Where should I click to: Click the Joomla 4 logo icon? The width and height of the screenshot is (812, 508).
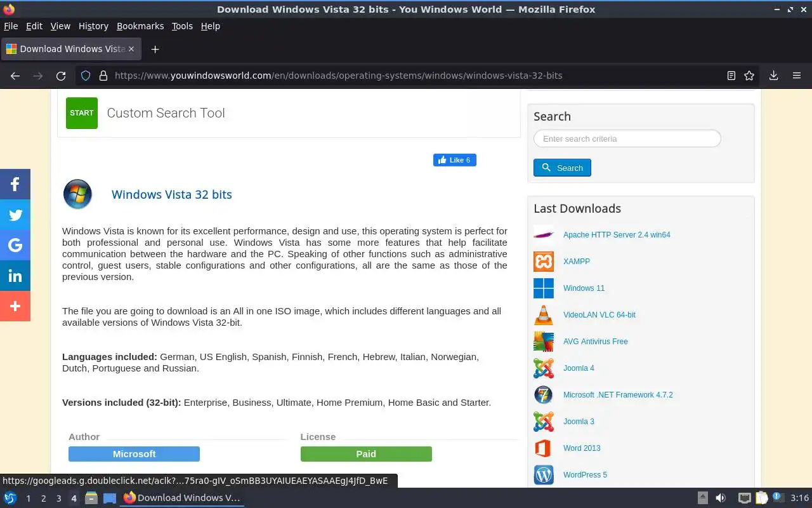[x=544, y=368]
